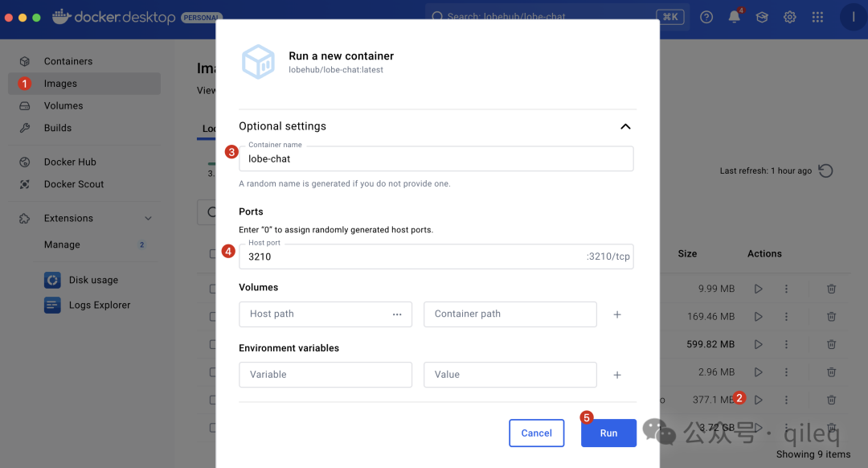This screenshot has width=868, height=468.
Task: Click the Variable field
Action: point(325,375)
